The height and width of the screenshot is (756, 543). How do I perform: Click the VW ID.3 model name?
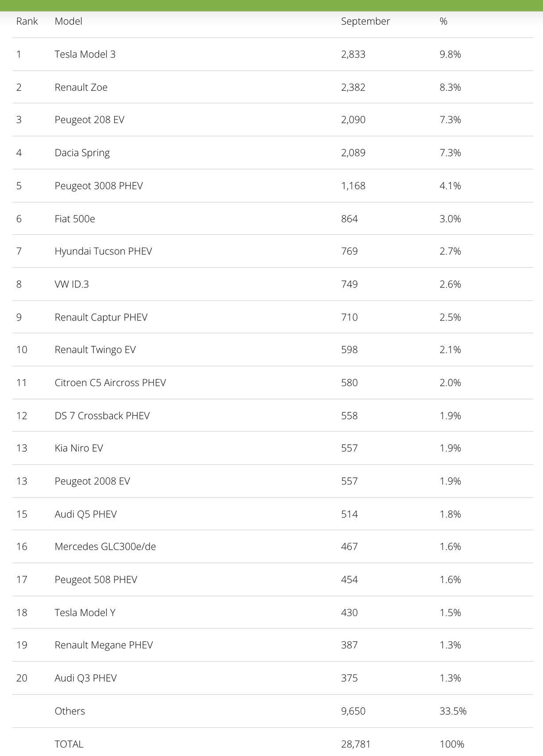[x=71, y=284]
